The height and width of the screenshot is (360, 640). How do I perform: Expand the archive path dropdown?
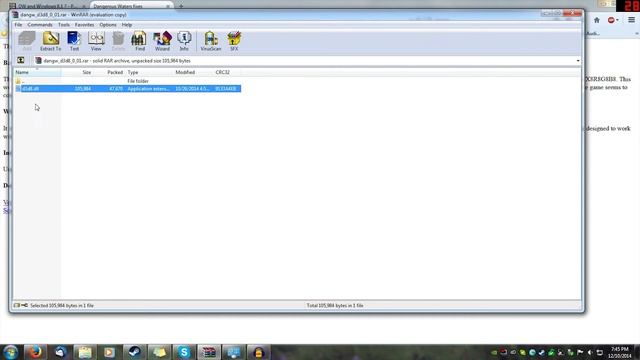coord(578,61)
